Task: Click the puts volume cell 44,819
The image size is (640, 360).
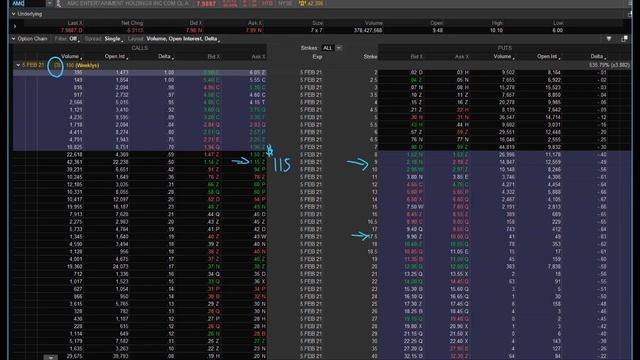Action: [507, 147]
